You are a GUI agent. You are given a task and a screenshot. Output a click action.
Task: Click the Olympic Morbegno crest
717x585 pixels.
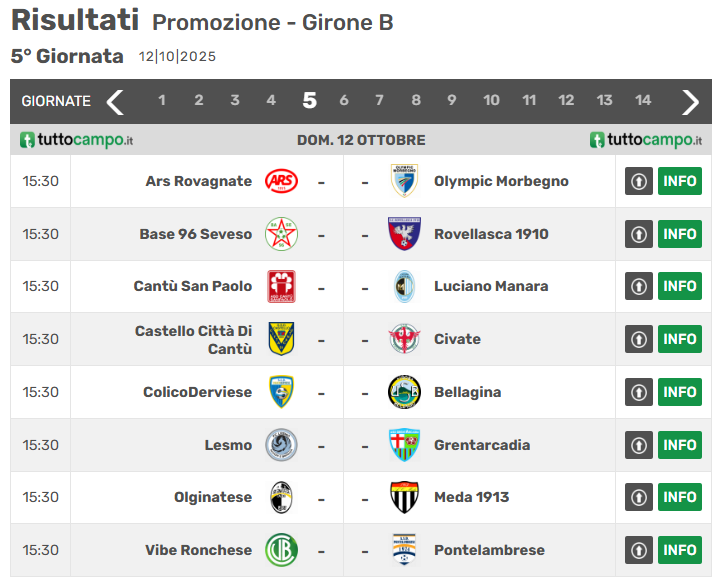[x=404, y=181]
